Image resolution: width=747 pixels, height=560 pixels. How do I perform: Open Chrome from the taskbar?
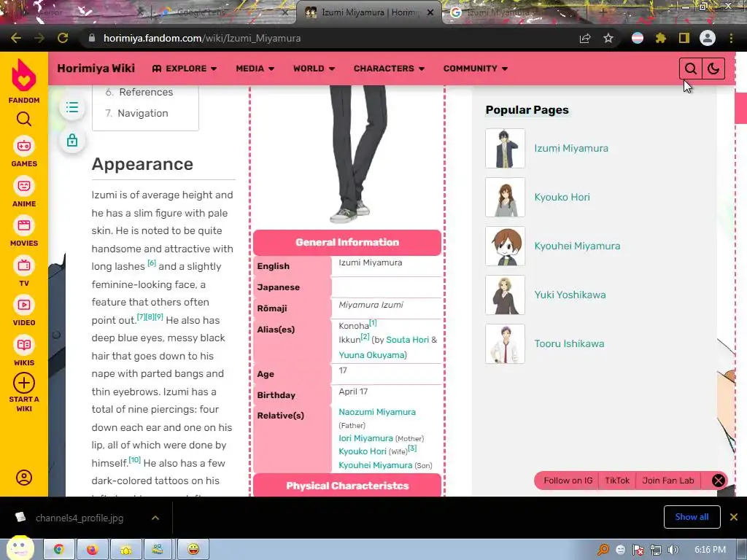click(58, 549)
